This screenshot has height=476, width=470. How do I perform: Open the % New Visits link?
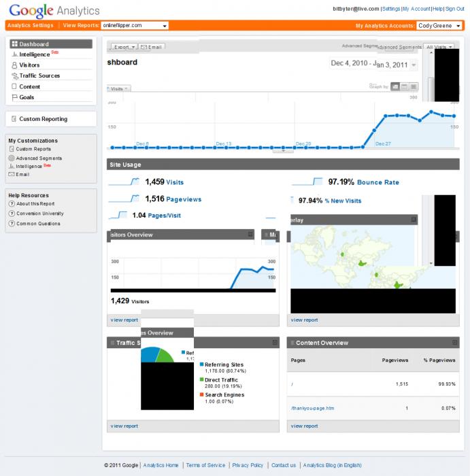tap(343, 201)
